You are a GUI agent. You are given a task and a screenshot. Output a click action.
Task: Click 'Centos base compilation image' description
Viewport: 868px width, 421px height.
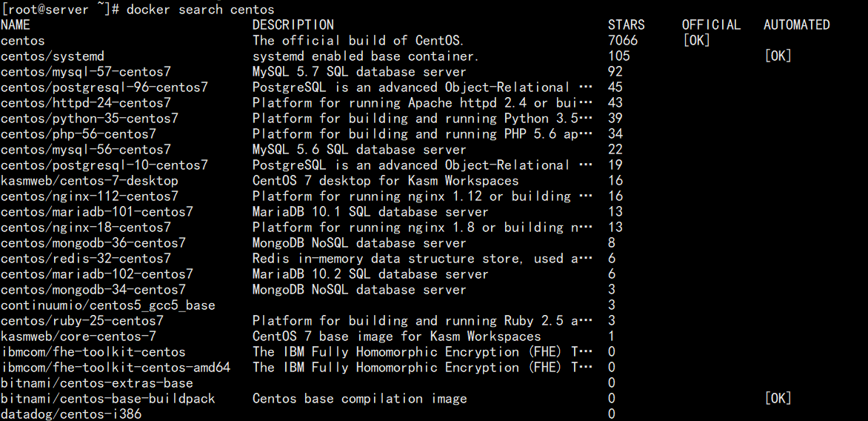click(359, 398)
